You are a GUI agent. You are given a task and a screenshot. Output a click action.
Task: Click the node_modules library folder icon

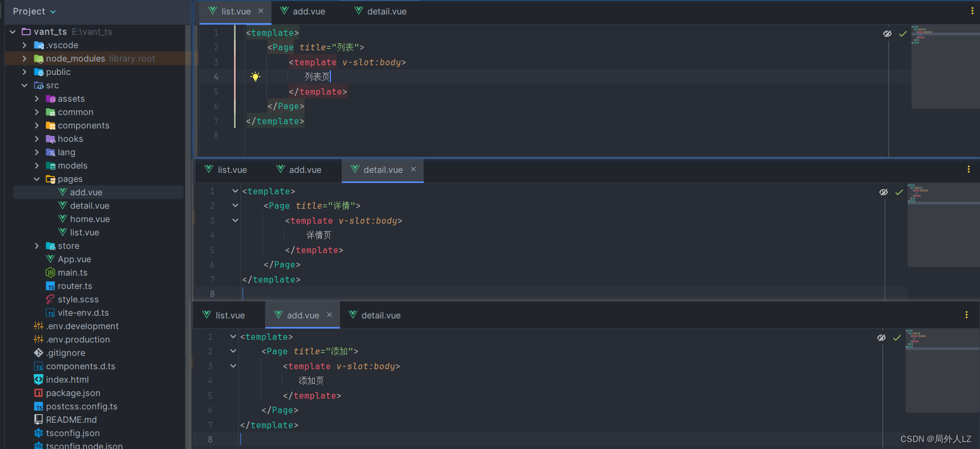(39, 58)
